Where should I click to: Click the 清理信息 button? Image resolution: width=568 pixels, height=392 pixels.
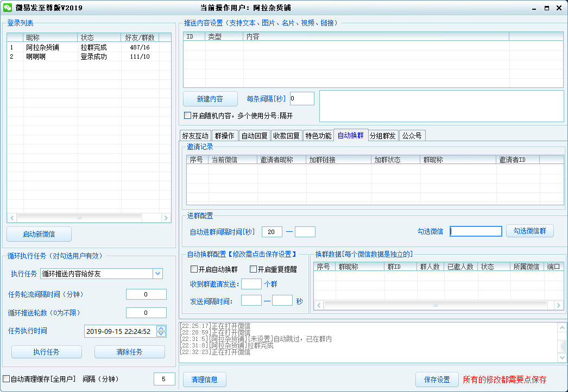pos(204,380)
